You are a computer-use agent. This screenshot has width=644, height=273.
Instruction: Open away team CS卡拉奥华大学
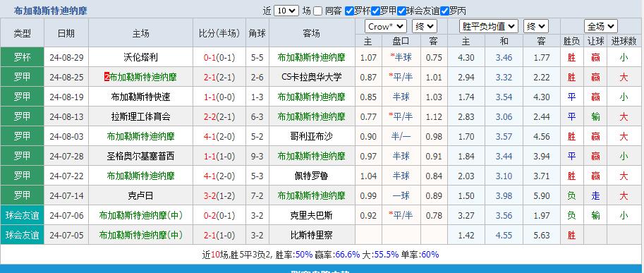(x=312, y=77)
